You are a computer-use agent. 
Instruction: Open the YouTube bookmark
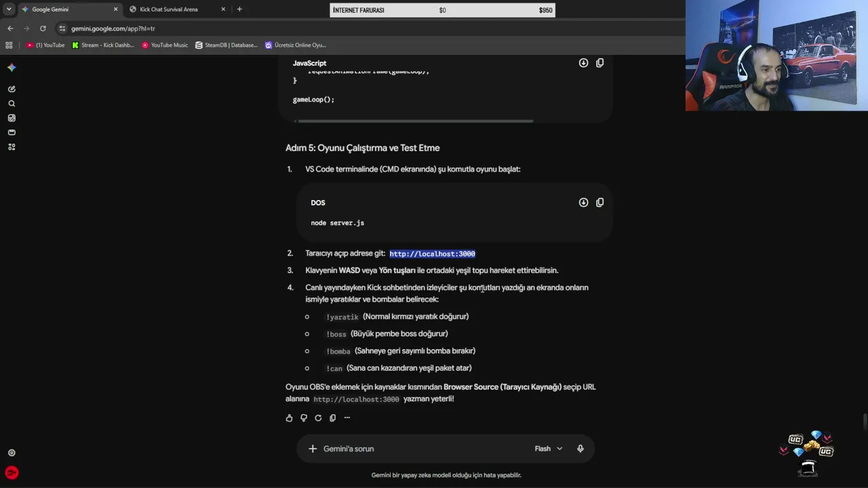45,45
